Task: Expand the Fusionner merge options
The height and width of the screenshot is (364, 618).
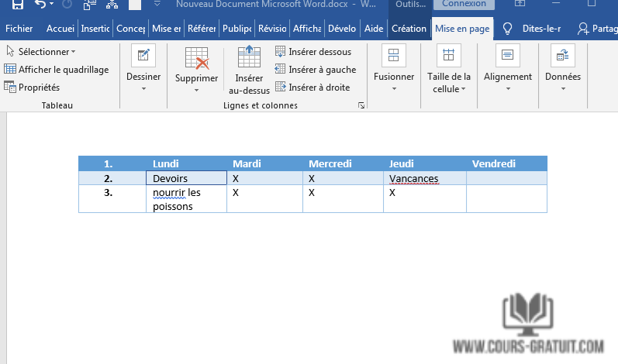Action: click(x=393, y=77)
